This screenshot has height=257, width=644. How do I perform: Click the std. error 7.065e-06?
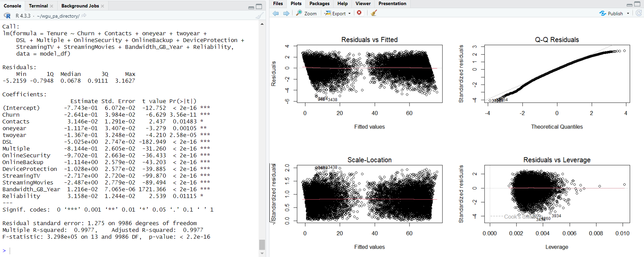click(x=120, y=189)
